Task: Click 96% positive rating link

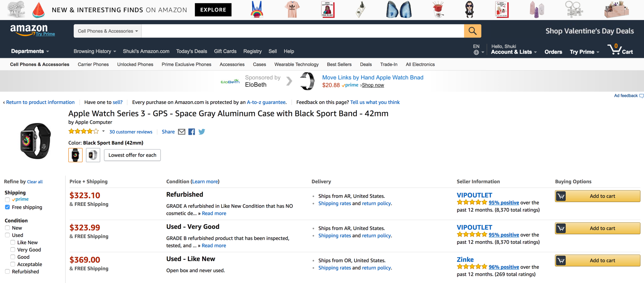Action: [504, 267]
